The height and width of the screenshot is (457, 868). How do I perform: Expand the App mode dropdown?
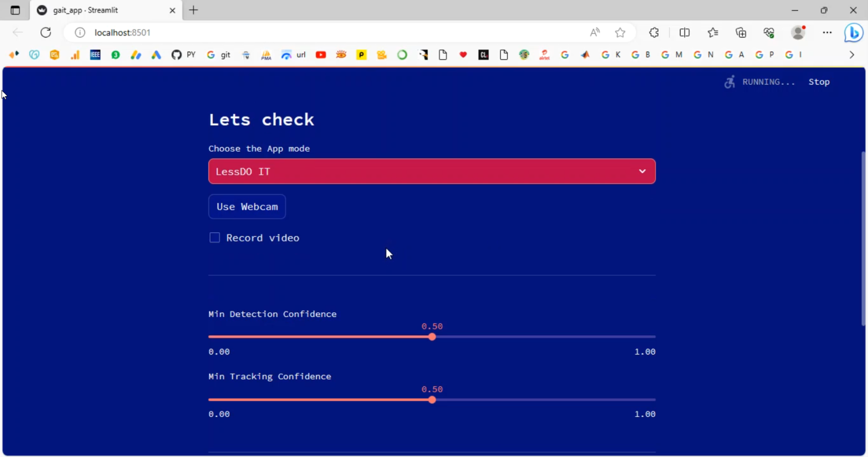coord(432,171)
